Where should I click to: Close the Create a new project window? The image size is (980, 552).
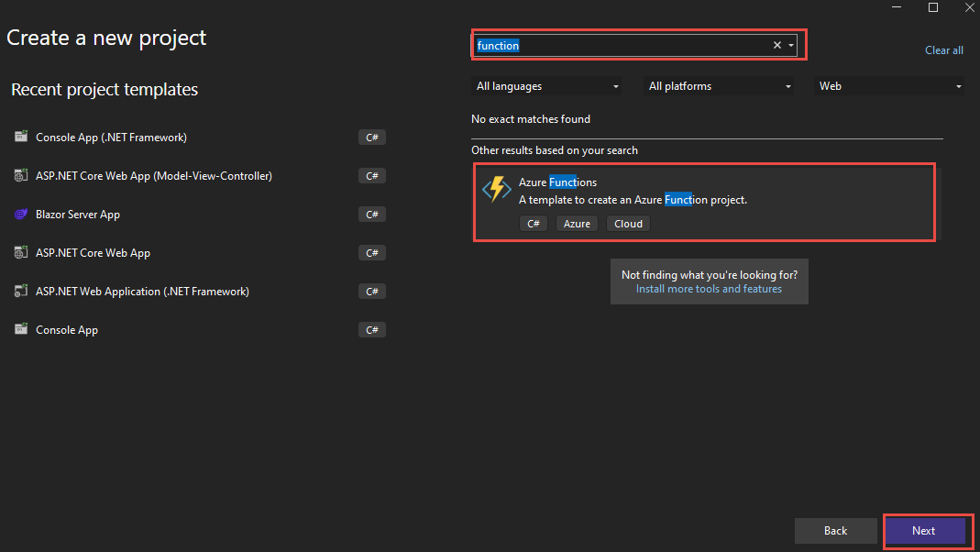pos(969,6)
